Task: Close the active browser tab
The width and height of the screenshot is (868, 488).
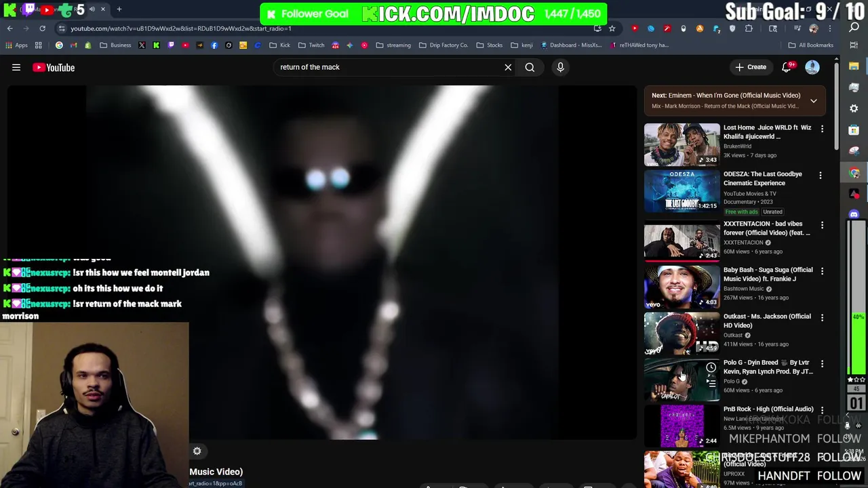Action: (x=103, y=9)
